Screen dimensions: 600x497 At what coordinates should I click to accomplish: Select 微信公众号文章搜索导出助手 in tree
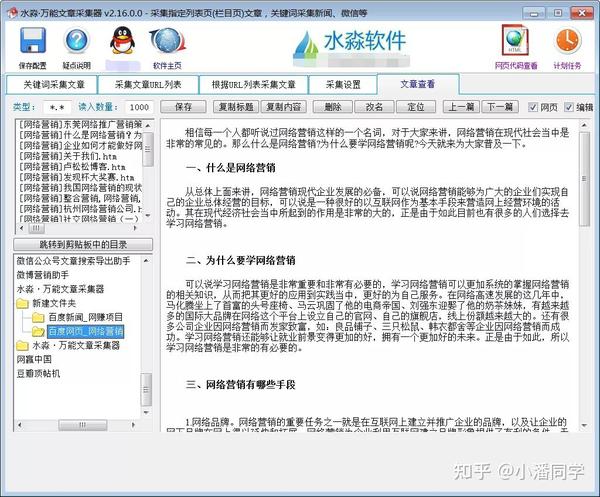point(73,261)
